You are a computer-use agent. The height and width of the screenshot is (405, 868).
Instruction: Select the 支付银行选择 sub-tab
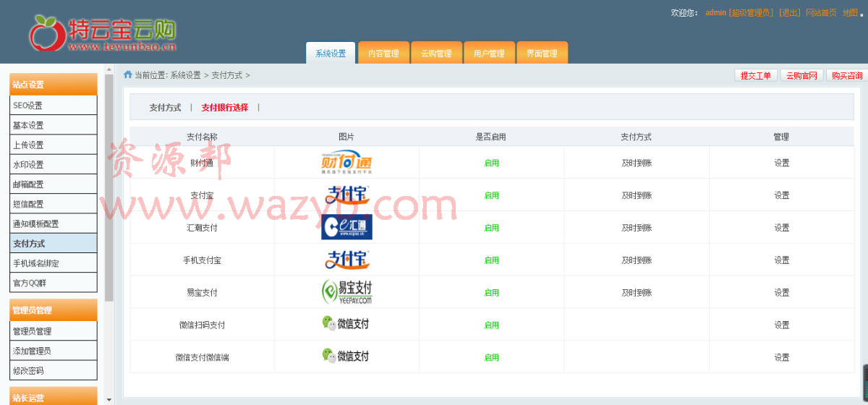coord(225,108)
